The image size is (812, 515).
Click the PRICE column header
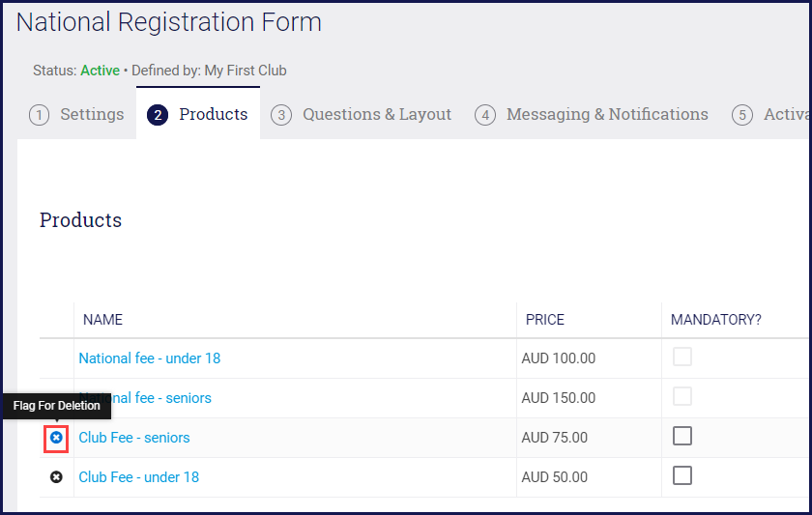coord(545,320)
